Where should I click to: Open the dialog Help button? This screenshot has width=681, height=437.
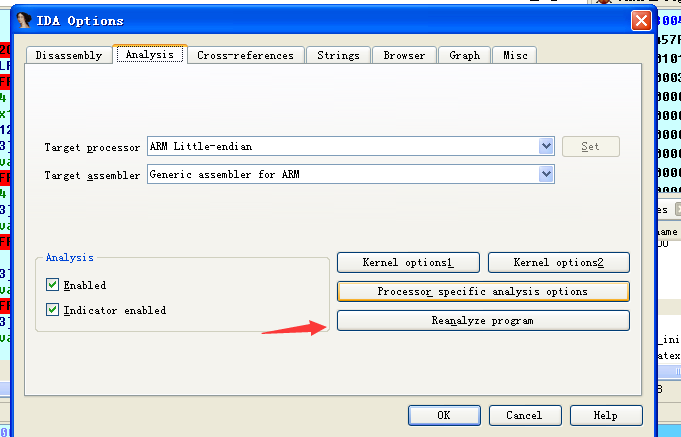tap(606, 415)
